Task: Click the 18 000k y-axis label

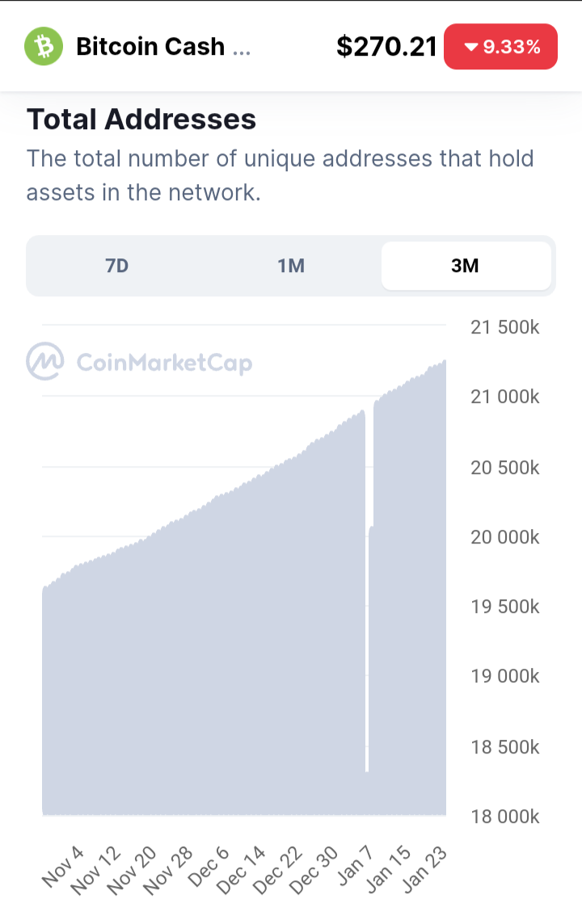Action: click(x=504, y=816)
